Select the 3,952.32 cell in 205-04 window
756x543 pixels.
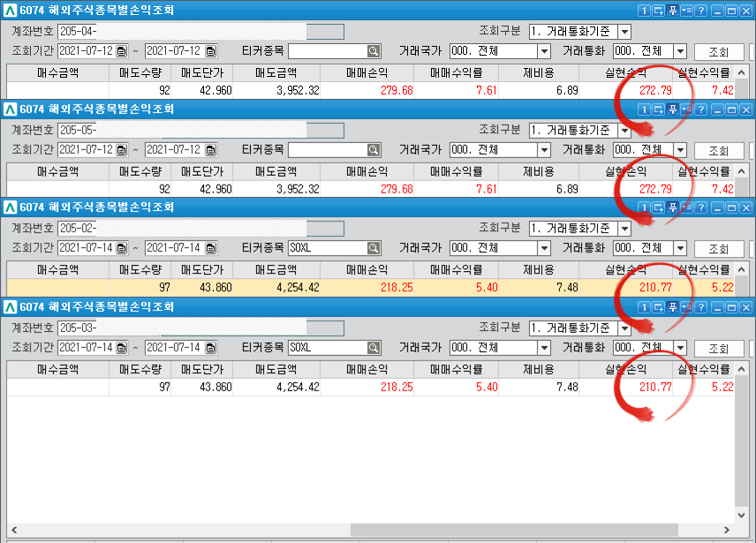pos(276,91)
